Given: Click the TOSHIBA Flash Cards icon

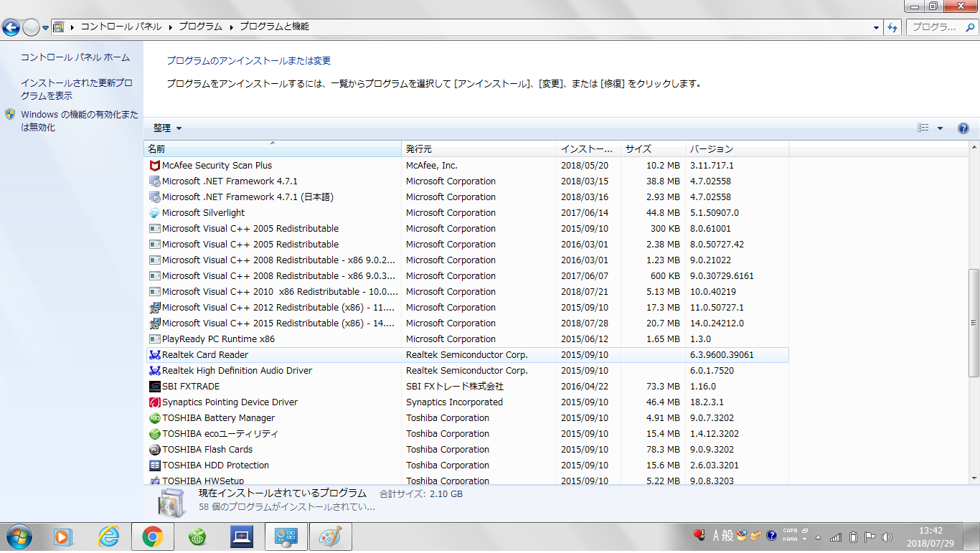Looking at the screenshot, I should (154, 450).
